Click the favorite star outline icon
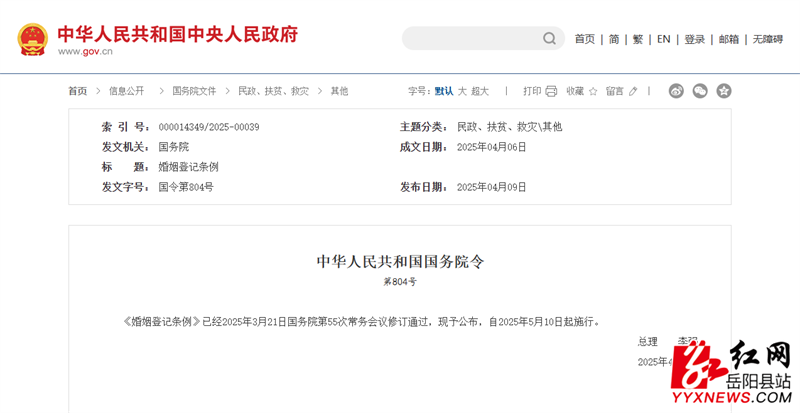 593,91
